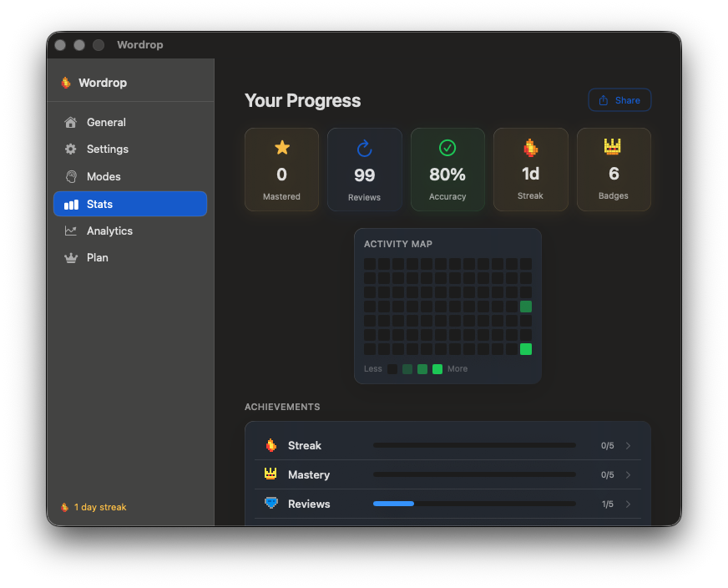The width and height of the screenshot is (728, 588).
Task: Click the 1/5 count in Reviews row
Action: point(607,504)
